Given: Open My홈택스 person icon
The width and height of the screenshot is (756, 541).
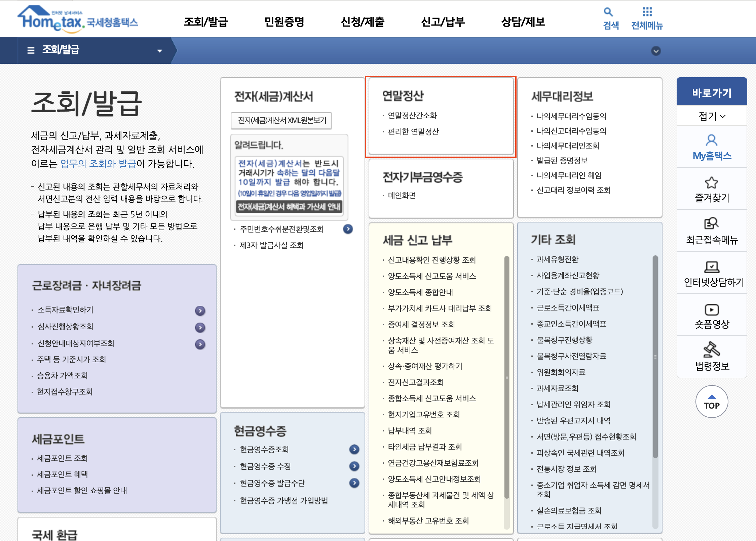Looking at the screenshot, I should pos(712,140).
